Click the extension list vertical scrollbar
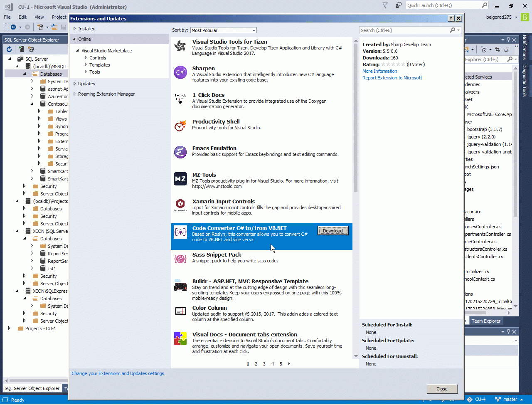532x405 pixels. coord(356,118)
